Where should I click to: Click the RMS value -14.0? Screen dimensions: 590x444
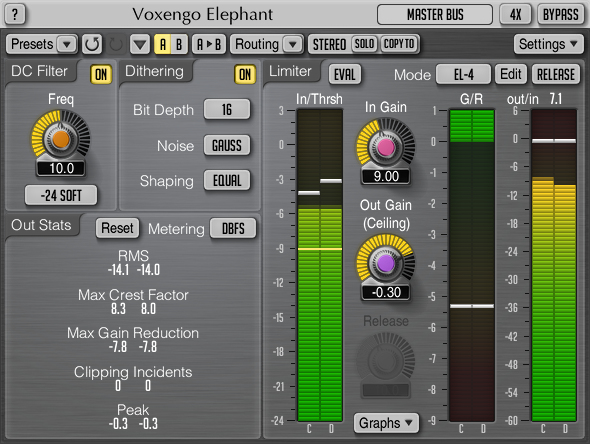148,270
